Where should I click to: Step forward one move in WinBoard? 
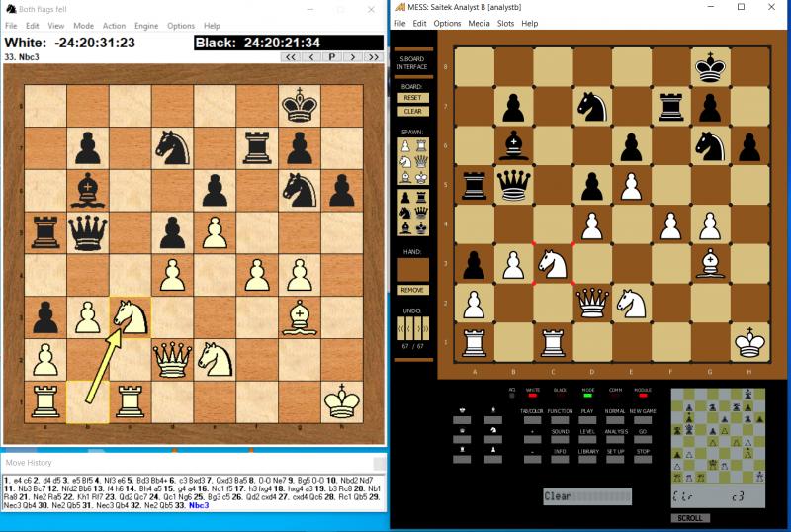tap(352, 57)
